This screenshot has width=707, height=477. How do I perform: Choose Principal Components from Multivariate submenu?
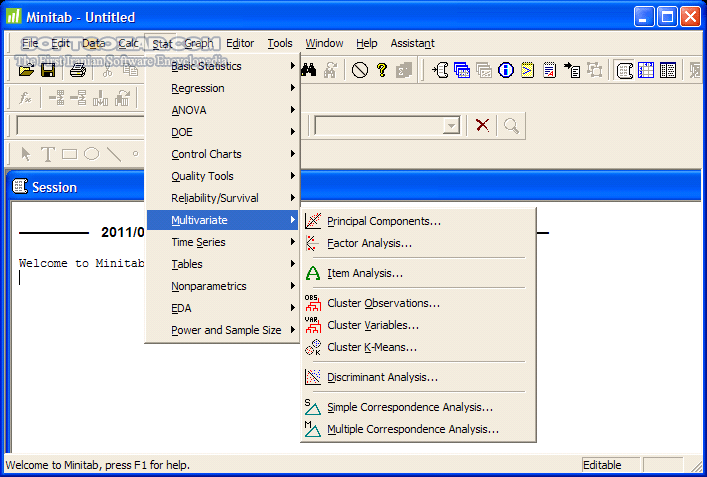pos(383,221)
